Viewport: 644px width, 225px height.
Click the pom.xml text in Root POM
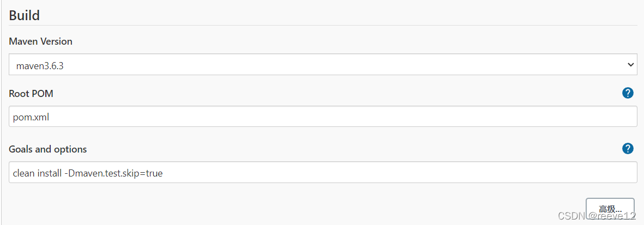point(31,117)
